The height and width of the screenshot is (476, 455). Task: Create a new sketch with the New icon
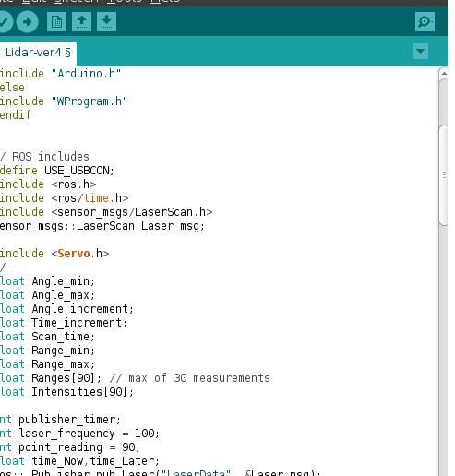point(56,21)
